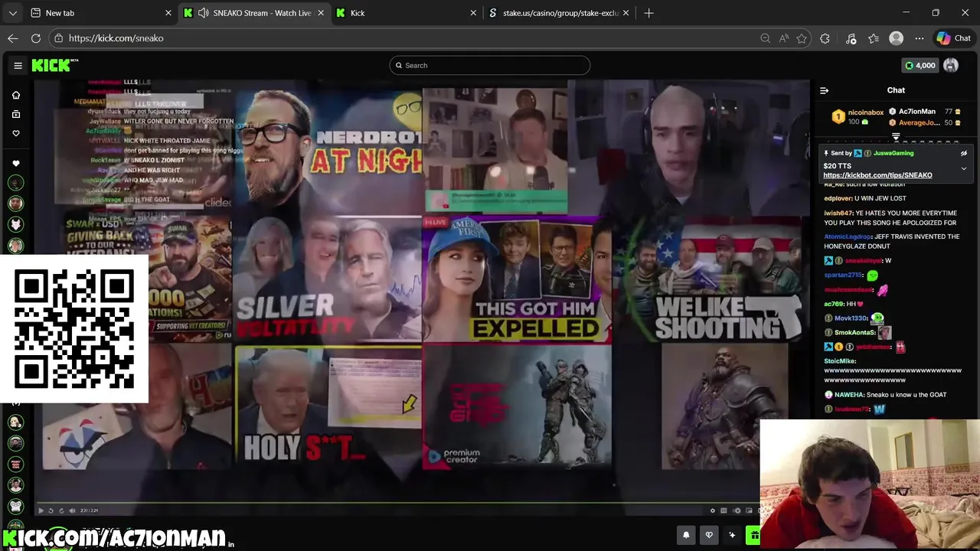Viewport: 980px width, 551px height.
Task: Open Browse icon in Kick sidebar
Action: [x=15, y=114]
